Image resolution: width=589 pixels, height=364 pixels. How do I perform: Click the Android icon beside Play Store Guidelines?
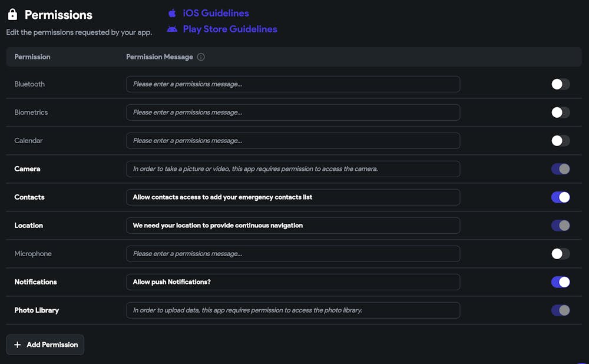pyautogui.click(x=172, y=29)
